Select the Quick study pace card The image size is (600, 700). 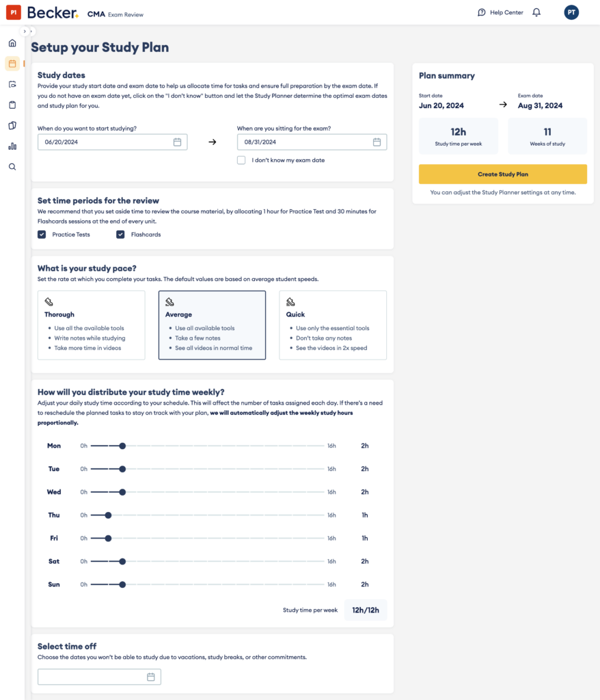333,325
